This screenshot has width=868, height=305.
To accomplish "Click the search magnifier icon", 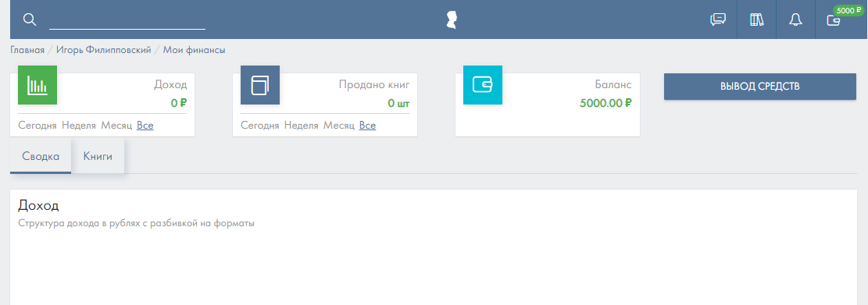I will pyautogui.click(x=30, y=20).
